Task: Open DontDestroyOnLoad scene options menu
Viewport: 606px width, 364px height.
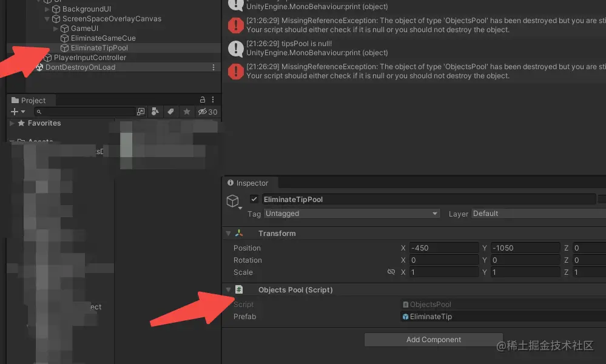Action: 214,67
